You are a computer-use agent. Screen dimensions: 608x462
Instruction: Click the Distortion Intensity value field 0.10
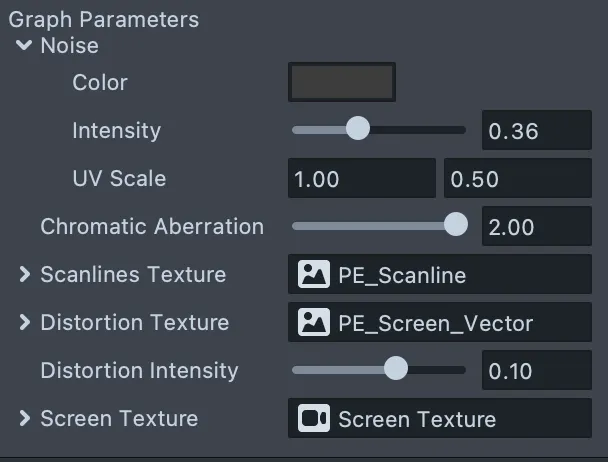pos(537,370)
